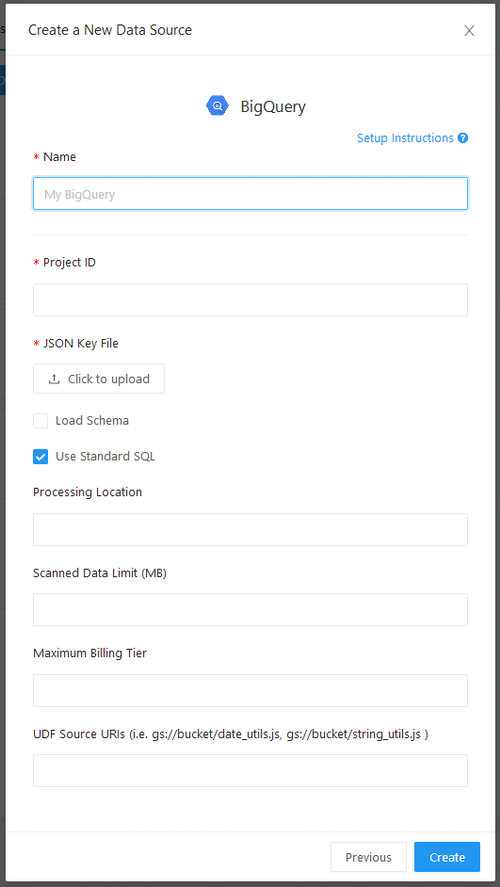Uncheck the Use Standard SQL checkbox
This screenshot has width=500, height=887.
(41, 457)
